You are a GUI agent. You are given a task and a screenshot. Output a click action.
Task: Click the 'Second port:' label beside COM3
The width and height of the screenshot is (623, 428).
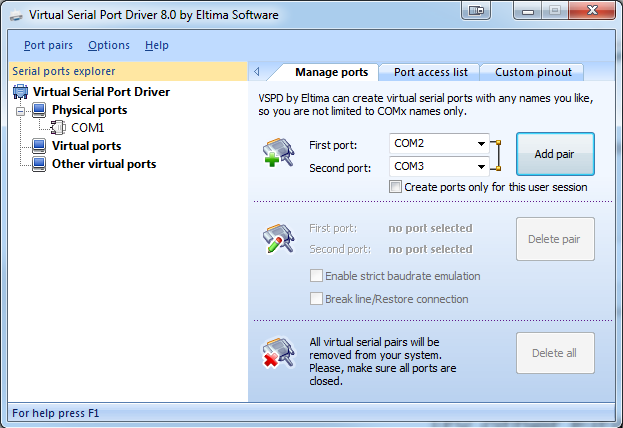pyautogui.click(x=340, y=168)
